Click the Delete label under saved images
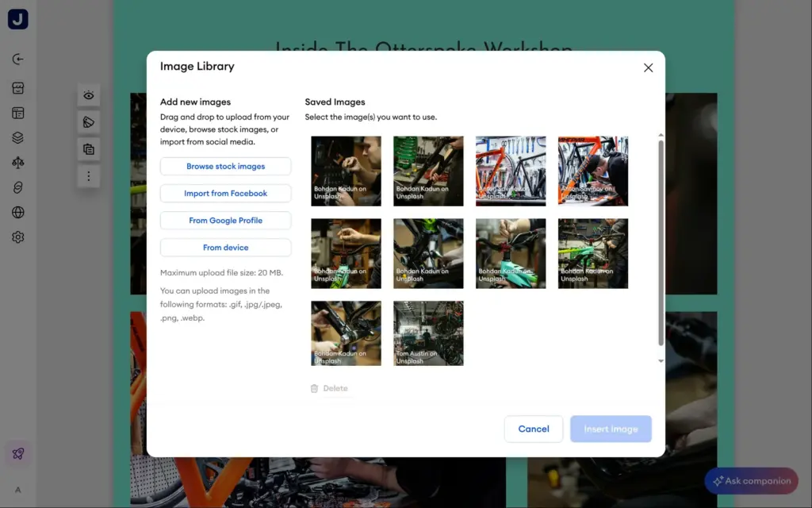812x508 pixels. pos(335,388)
